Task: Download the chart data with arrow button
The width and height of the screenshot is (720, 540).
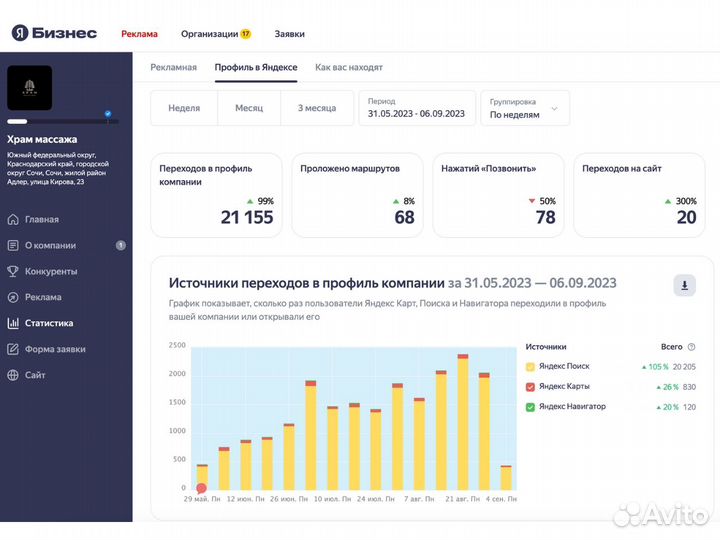Action: tap(684, 285)
